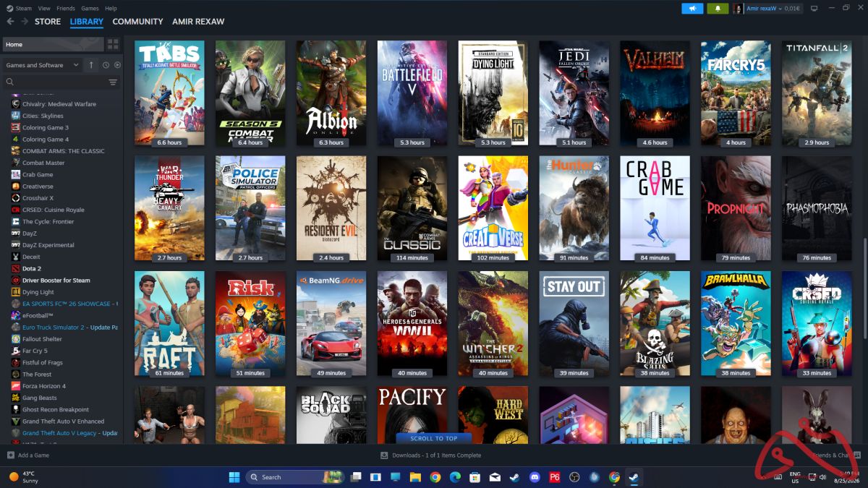Open File Explorer from the taskbar
The image size is (868, 488).
coord(415,477)
